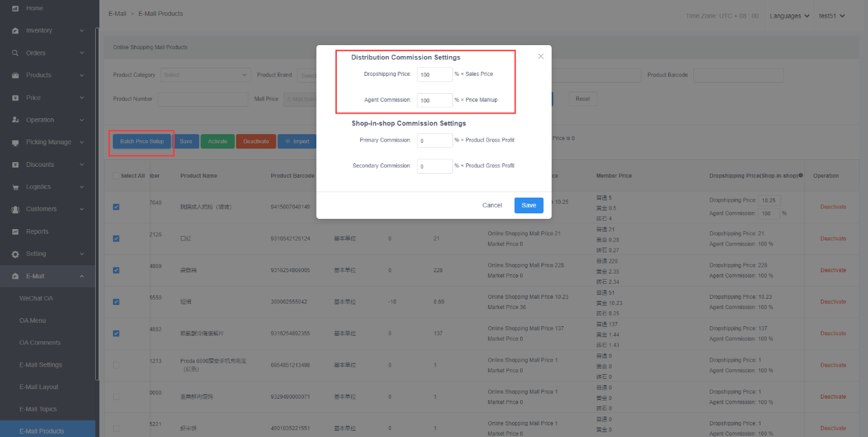
Task: Click the Inventory icon in sidebar
Action: pyautogui.click(x=15, y=31)
